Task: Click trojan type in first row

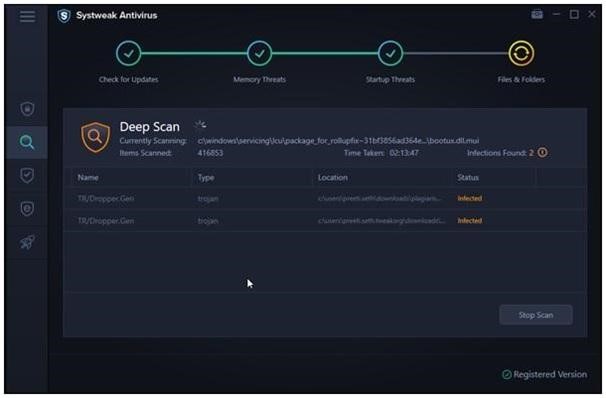Action: [x=208, y=199]
